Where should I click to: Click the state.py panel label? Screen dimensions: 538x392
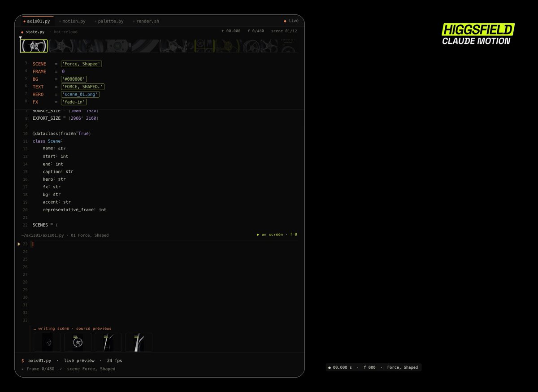[x=35, y=32]
